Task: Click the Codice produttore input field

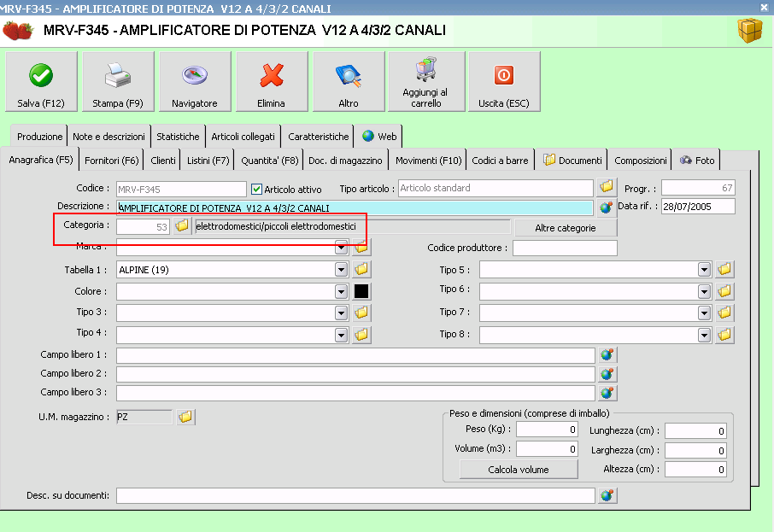Action: (x=566, y=248)
